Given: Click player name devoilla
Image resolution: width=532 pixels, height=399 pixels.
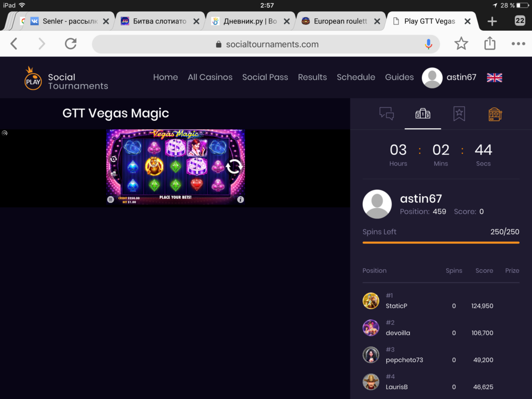Looking at the screenshot, I should [397, 333].
